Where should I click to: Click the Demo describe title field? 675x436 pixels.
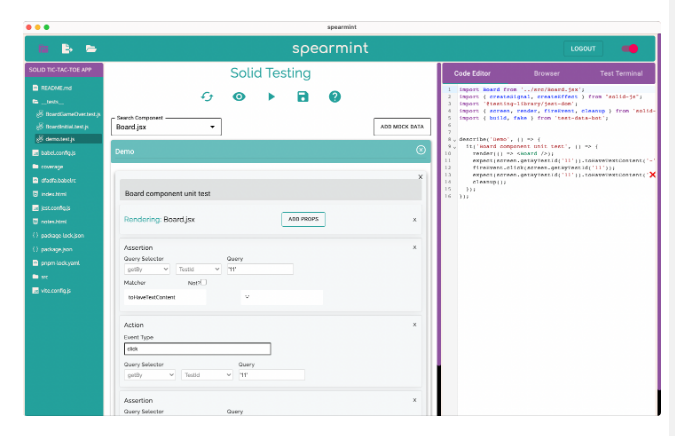coord(263,152)
